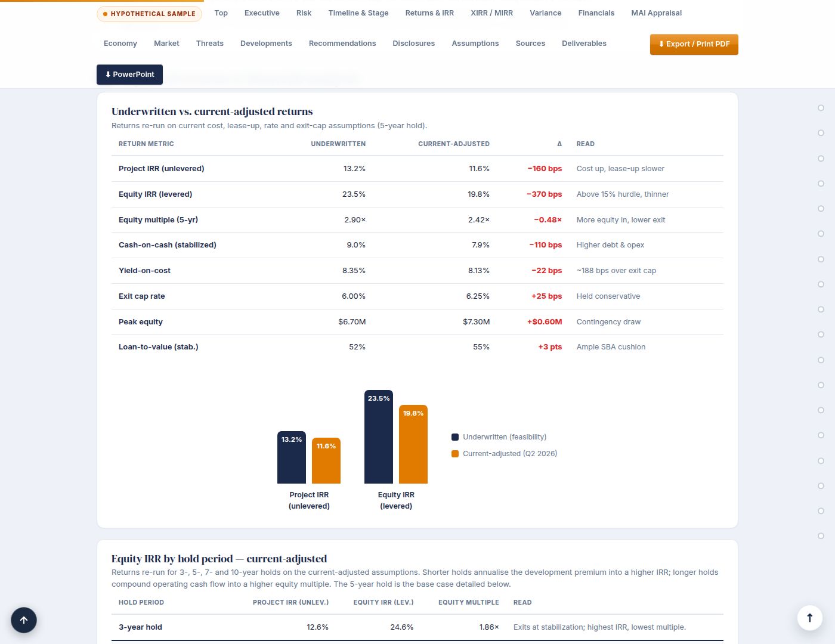Screen dimensions: 835x644
Task: Open the Recommendations section
Action: tap(342, 44)
